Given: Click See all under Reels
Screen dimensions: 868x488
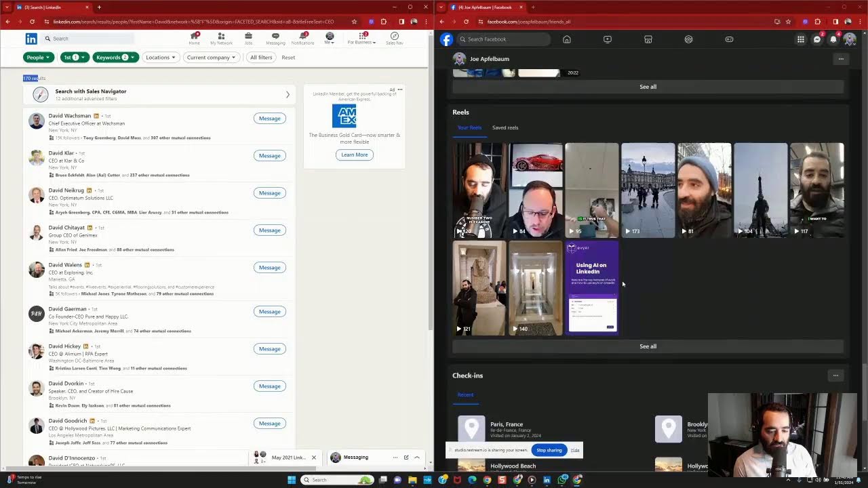Looking at the screenshot, I should click(x=648, y=346).
